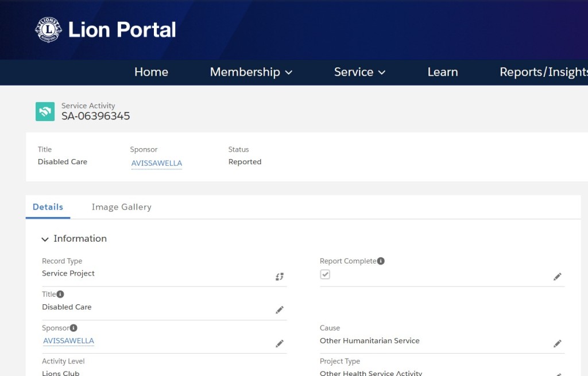The width and height of the screenshot is (588, 376).
Task: Edit Report Complete pencil icon
Action: point(557,277)
